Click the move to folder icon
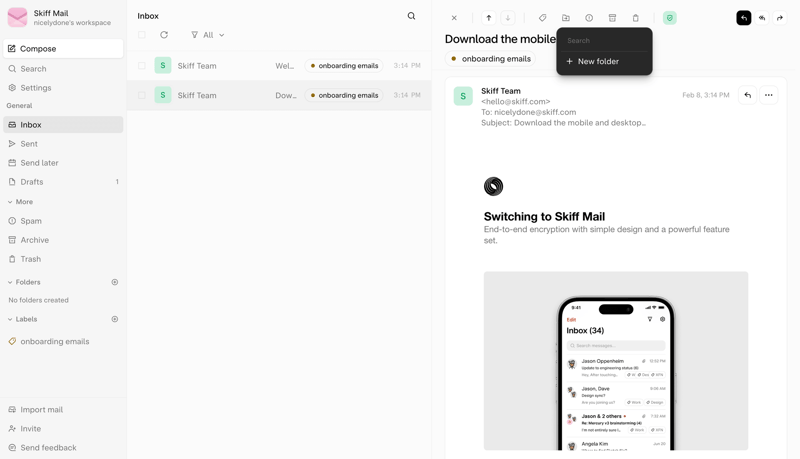800x459 pixels. click(x=566, y=18)
